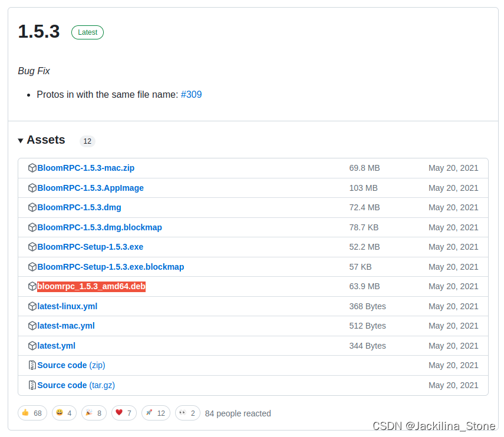This screenshot has width=504, height=437.
Task: Click the 512 Bytes size value
Action: (367, 326)
